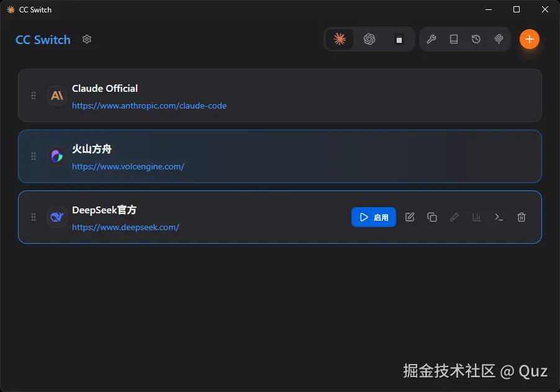560x392 pixels.
Task: Open the history clock icon
Action: tap(476, 39)
